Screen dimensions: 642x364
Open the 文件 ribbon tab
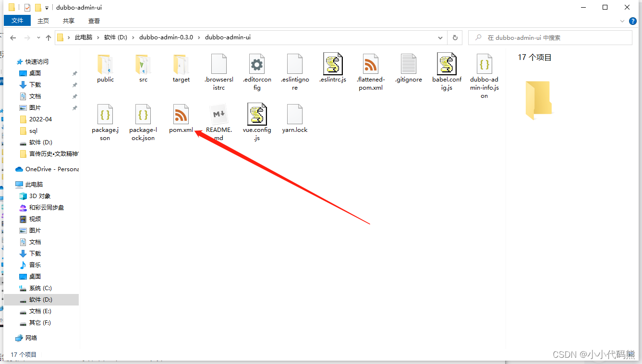tap(17, 21)
